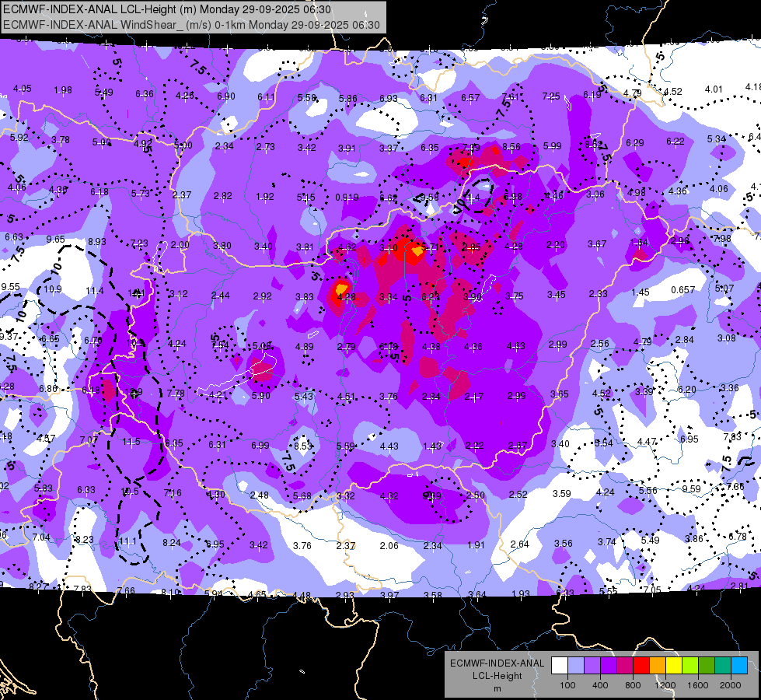The width and height of the screenshot is (761, 700).
Task: Click the grid value 1.64
Action: [x=639, y=243]
